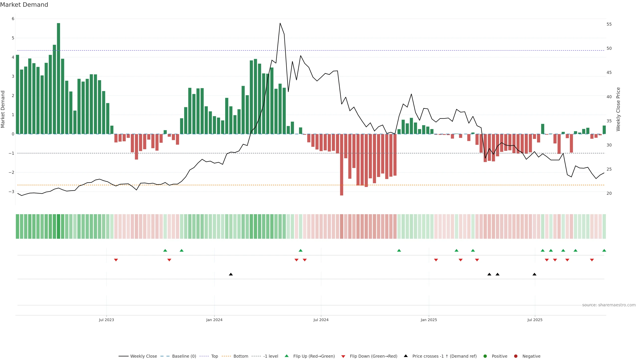This screenshot has width=644, height=362.
Task: Click the Flip Up green triangle legend icon
Action: tap(286, 356)
